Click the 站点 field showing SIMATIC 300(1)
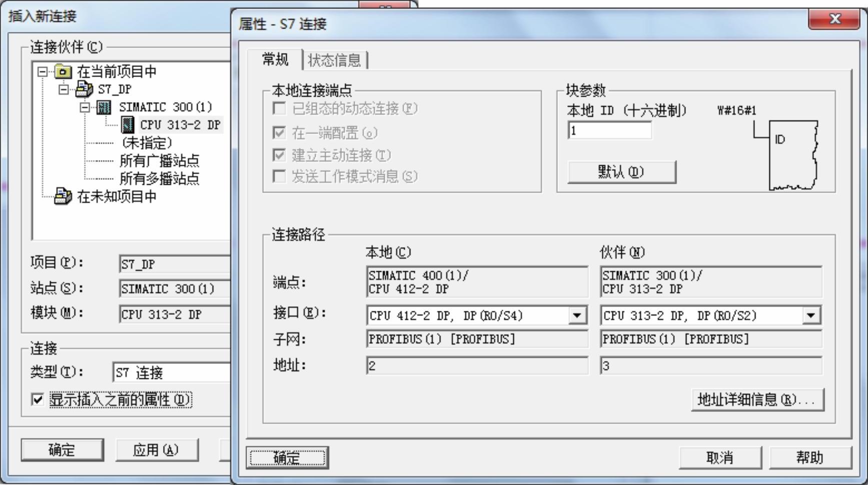The width and height of the screenshot is (868, 485). [175, 289]
